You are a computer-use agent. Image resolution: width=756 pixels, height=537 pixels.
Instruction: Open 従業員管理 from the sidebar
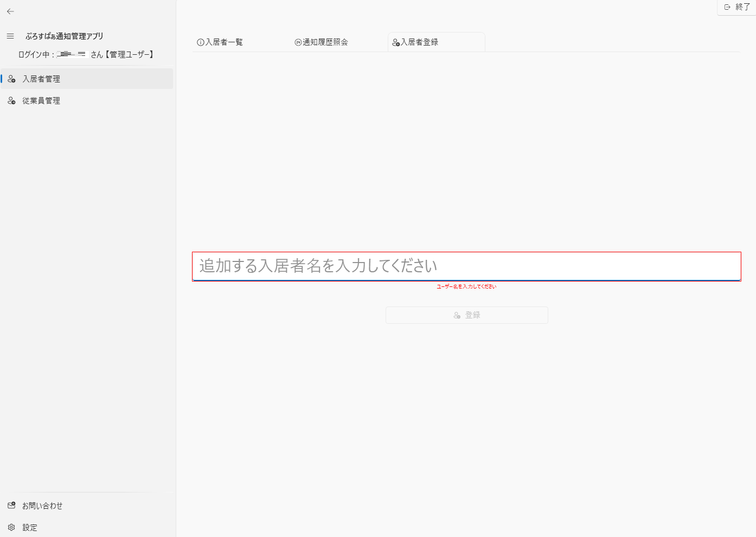click(41, 101)
